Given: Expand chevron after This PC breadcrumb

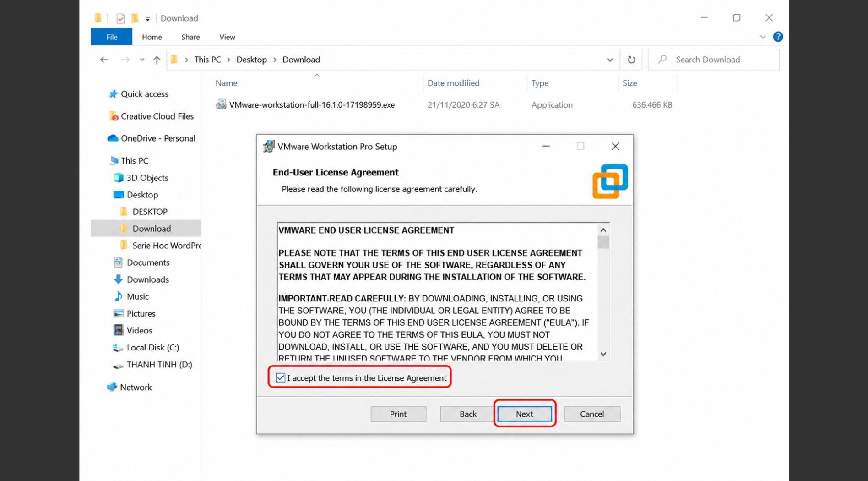Looking at the screenshot, I should [x=228, y=60].
